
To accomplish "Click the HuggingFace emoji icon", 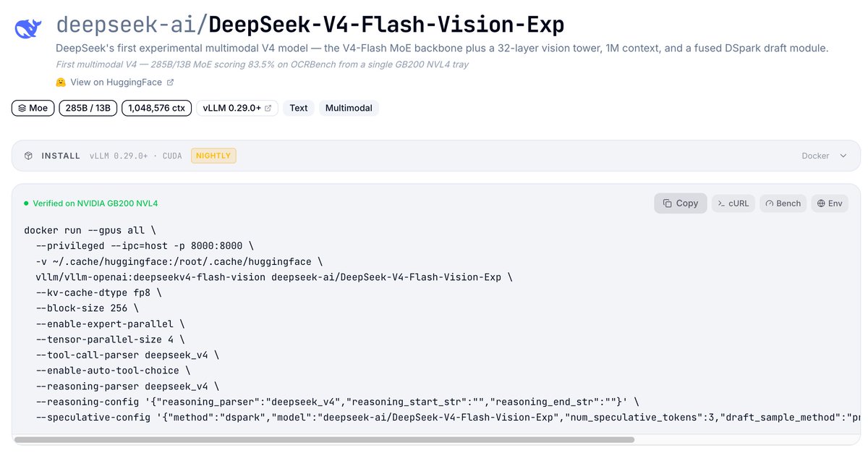I will click(61, 83).
